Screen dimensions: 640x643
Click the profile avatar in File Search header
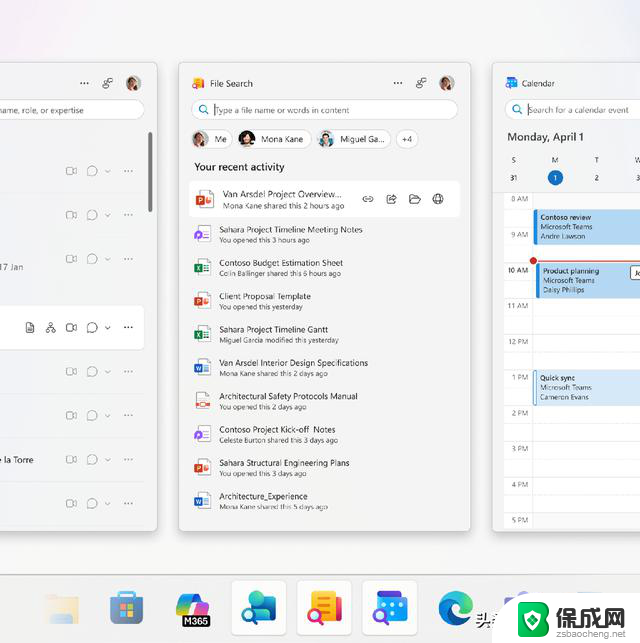446,83
